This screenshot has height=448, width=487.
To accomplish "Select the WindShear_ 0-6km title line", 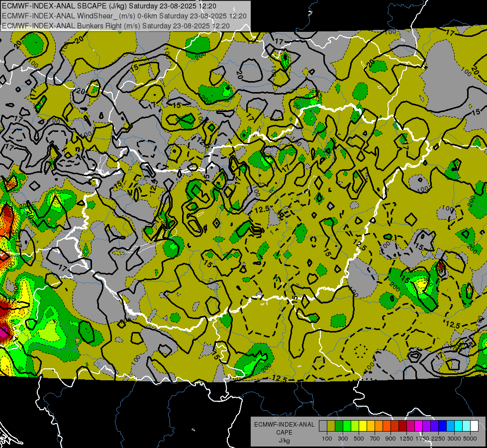I will pyautogui.click(x=124, y=16).
